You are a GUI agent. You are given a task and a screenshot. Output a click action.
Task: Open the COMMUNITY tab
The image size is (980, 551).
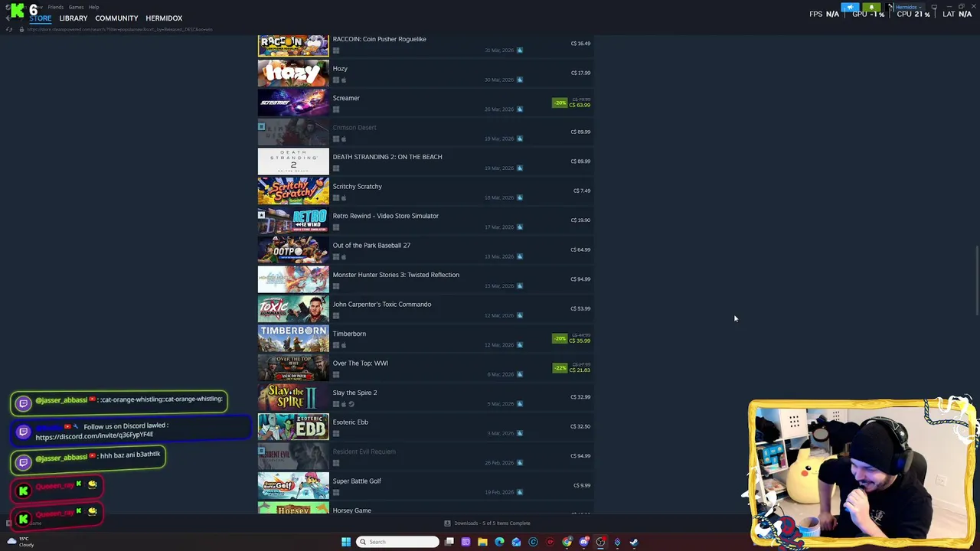coord(116,18)
